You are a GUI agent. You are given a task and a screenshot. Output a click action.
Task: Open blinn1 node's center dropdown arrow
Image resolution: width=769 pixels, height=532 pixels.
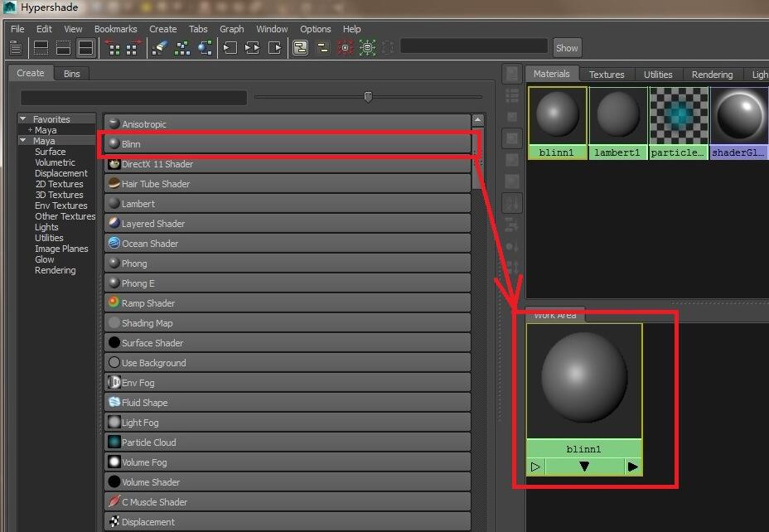coord(584,467)
